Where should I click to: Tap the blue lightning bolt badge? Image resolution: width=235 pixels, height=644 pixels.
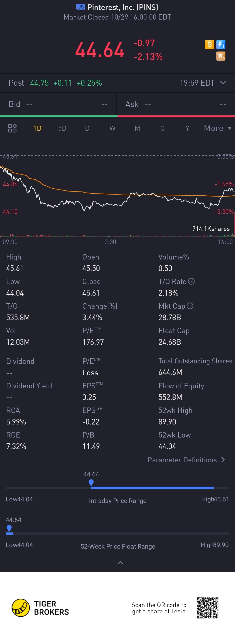pyautogui.click(x=221, y=45)
